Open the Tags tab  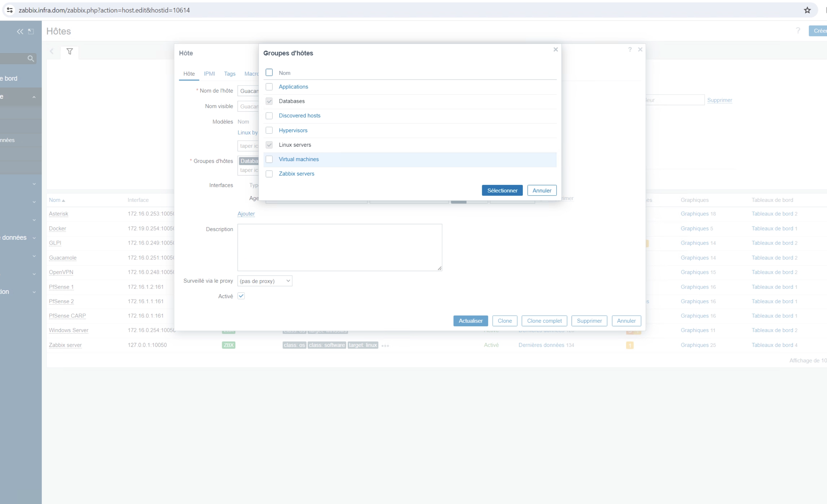tap(230, 74)
